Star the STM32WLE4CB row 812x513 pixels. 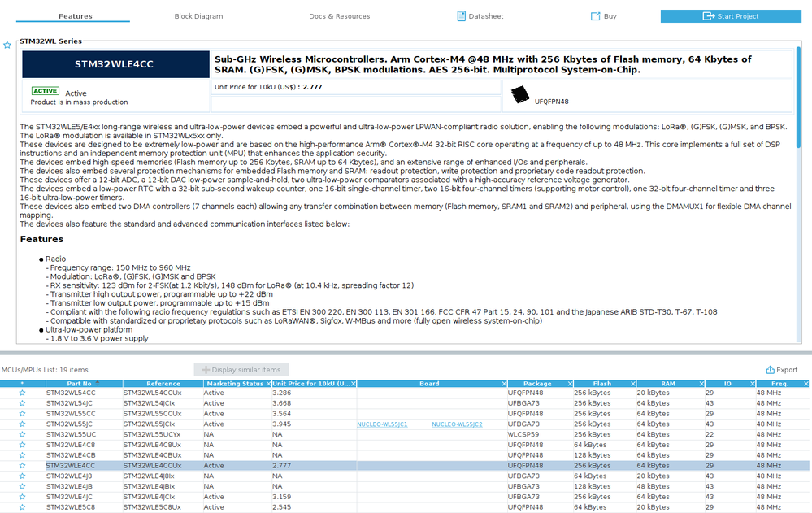(22, 455)
